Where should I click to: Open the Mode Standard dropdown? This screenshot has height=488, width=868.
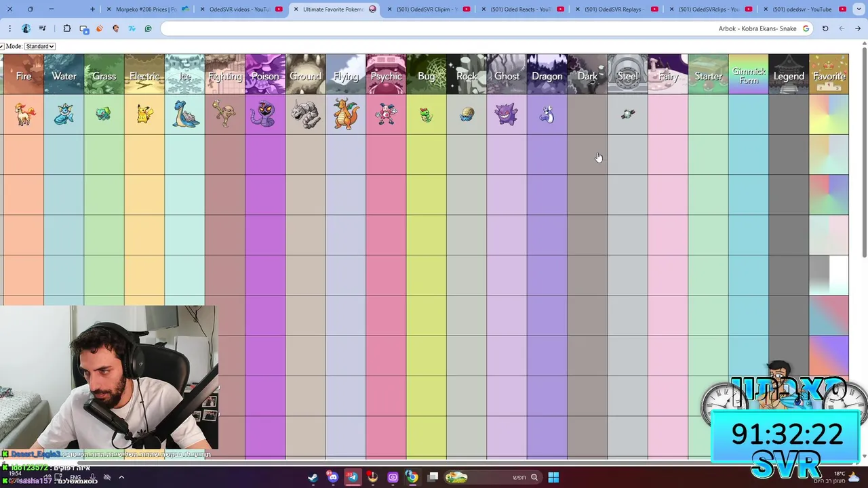40,46
